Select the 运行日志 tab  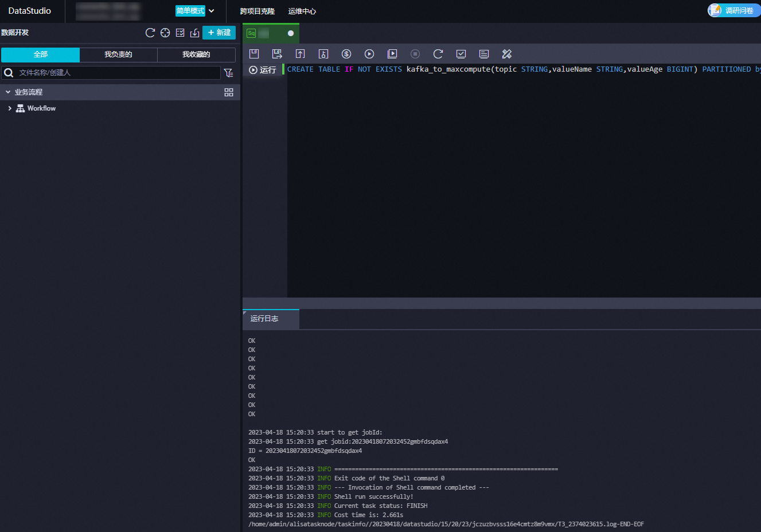click(x=264, y=319)
